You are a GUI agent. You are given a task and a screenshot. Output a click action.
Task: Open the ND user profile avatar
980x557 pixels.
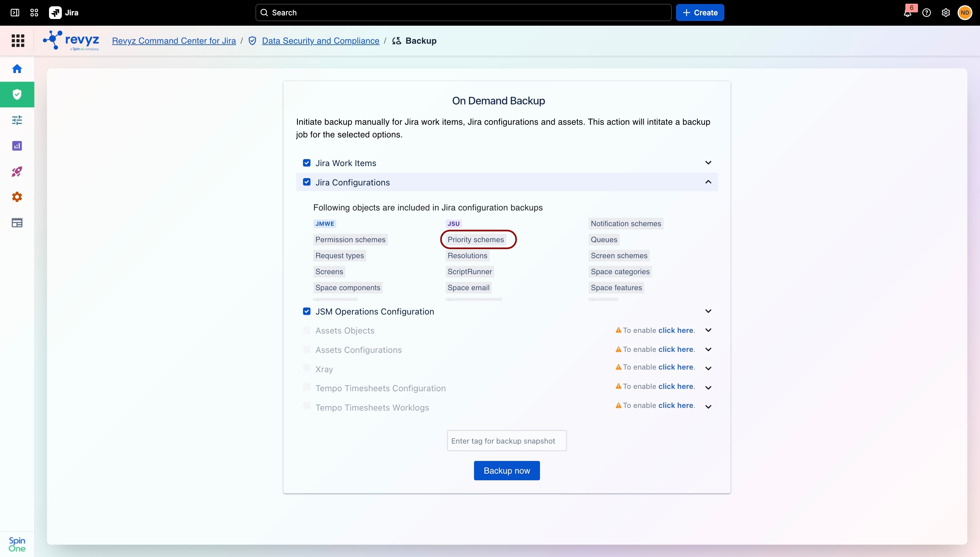[x=965, y=13]
